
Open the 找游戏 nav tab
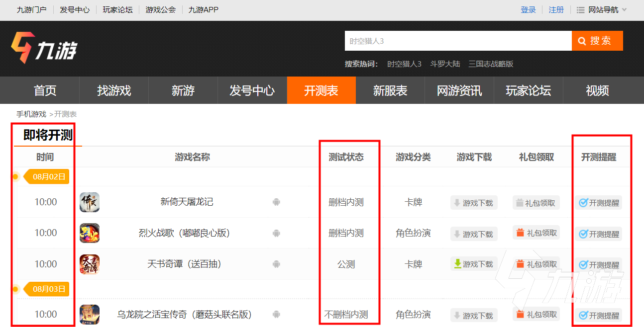(x=114, y=90)
